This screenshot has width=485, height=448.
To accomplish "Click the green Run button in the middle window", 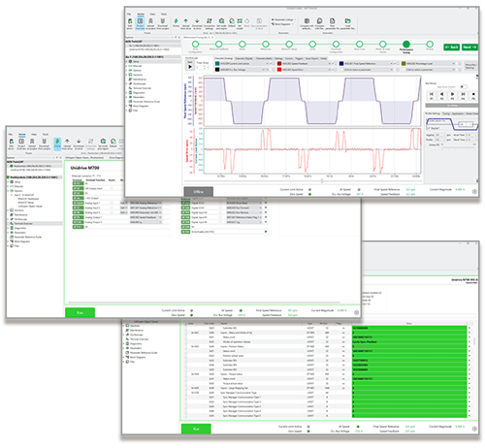I will coord(80,312).
